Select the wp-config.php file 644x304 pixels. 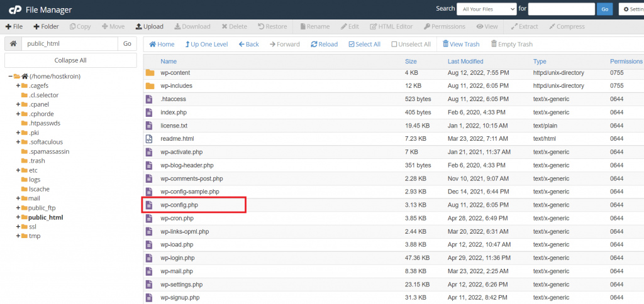pos(180,205)
